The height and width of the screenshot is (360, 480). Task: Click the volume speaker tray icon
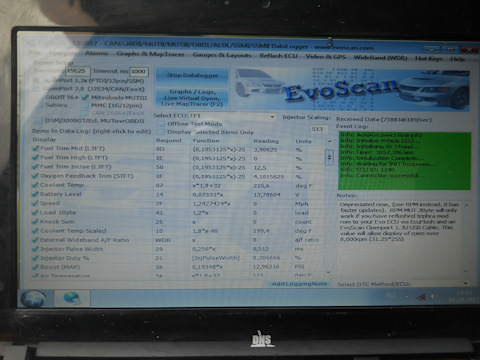[x=434, y=296]
